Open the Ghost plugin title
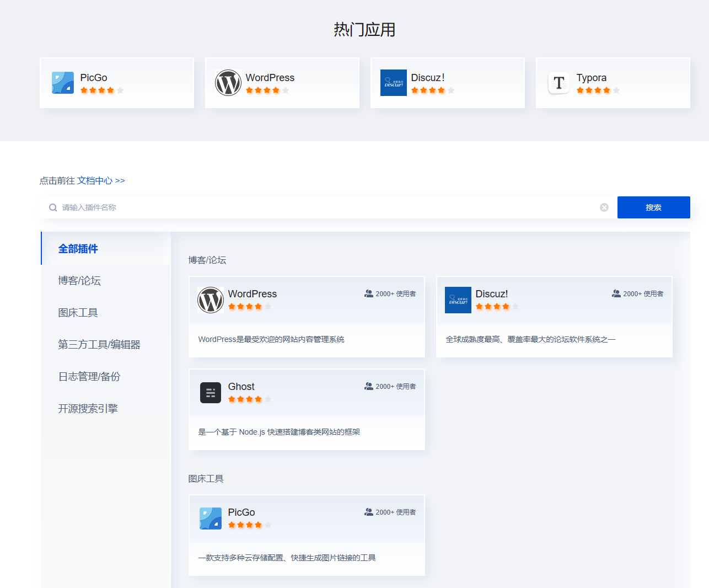The width and height of the screenshot is (709, 588). coord(241,387)
